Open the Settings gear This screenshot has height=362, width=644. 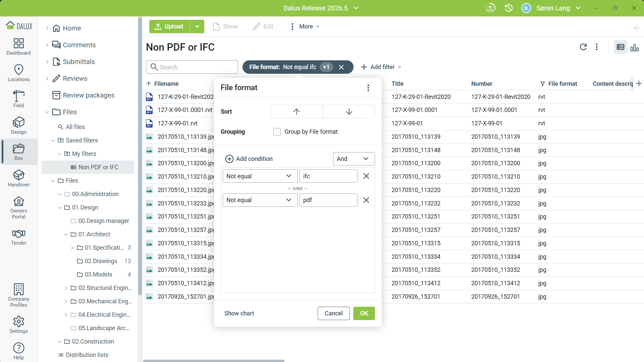(19, 325)
